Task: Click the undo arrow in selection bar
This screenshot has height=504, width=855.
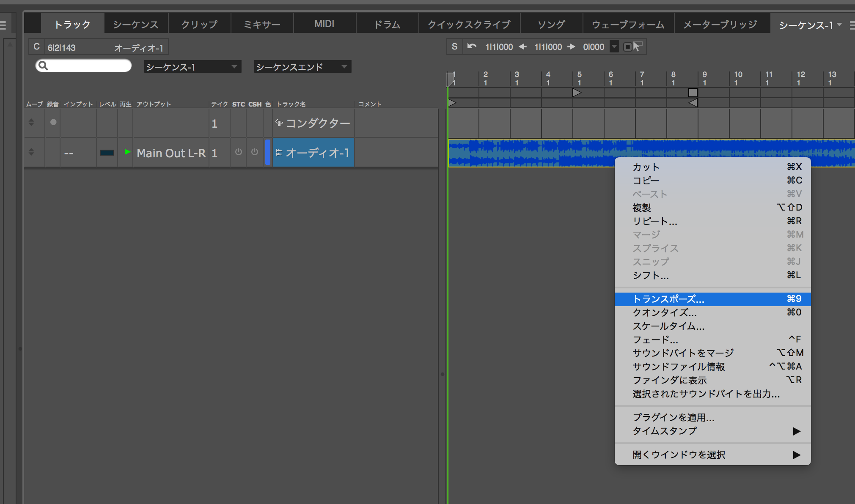Action: pyautogui.click(x=472, y=47)
